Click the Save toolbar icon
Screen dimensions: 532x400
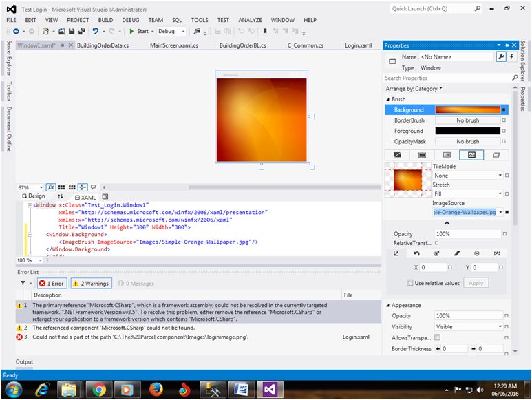[x=72, y=31]
